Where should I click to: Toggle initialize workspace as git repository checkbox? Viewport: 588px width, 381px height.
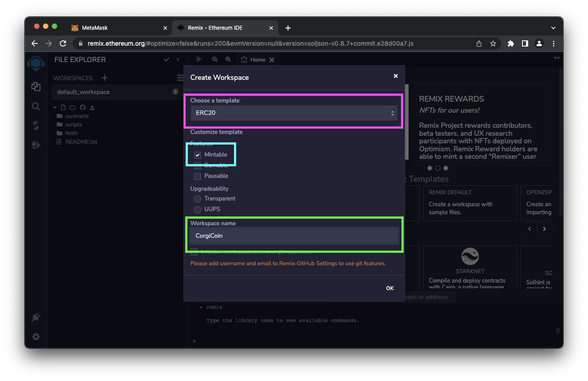tap(194, 252)
